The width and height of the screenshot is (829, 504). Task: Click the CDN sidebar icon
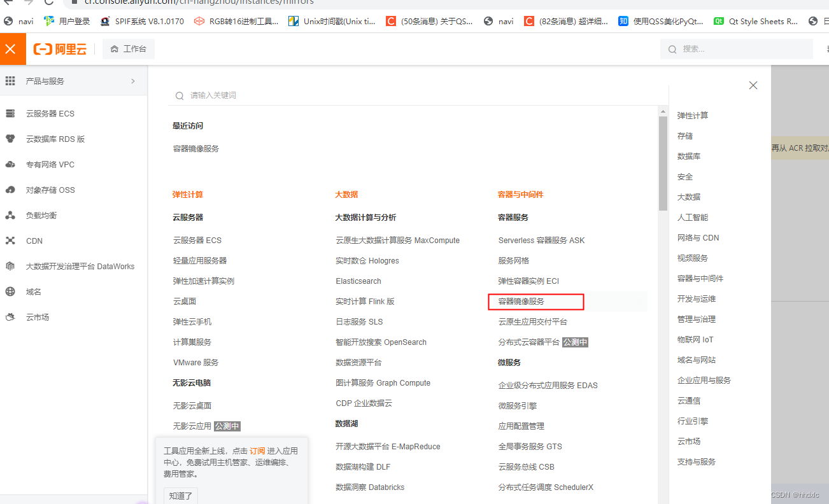tap(10, 241)
